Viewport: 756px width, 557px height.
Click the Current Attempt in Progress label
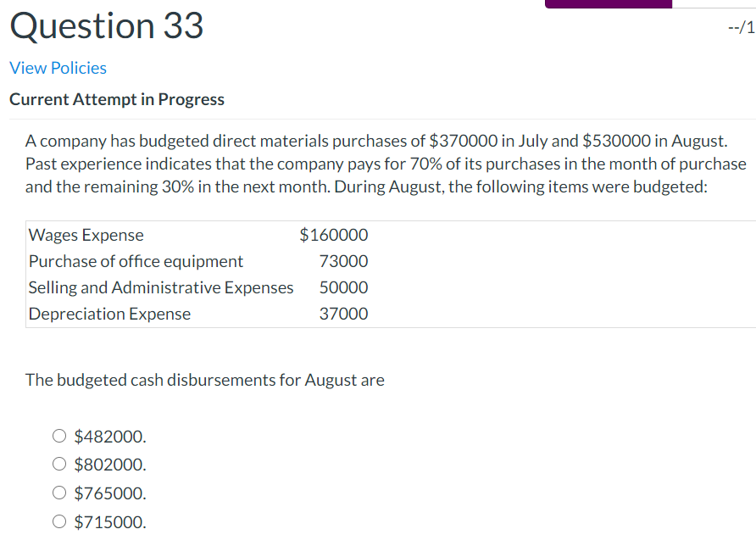pyautogui.click(x=116, y=99)
